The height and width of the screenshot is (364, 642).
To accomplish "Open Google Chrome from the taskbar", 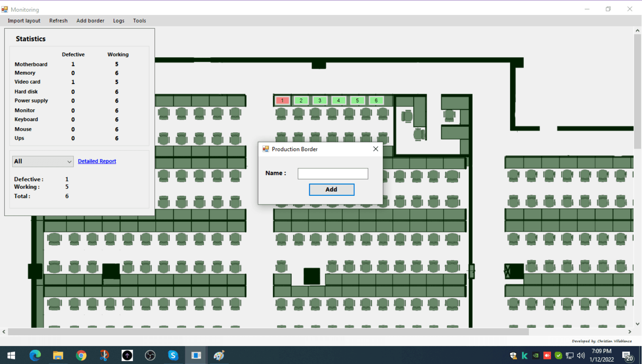I will tap(81, 355).
